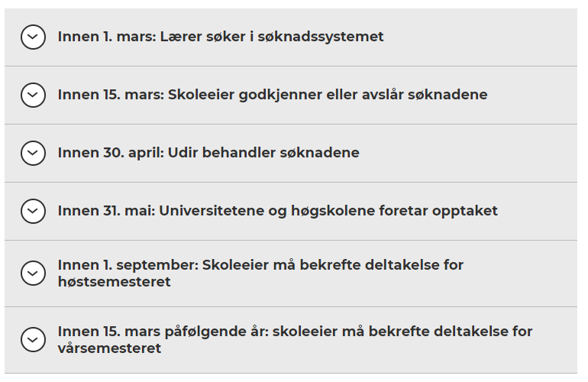Click the chevron circle for 'Innen 30. april'
The width and height of the screenshot is (588, 382).
pyautogui.click(x=33, y=153)
